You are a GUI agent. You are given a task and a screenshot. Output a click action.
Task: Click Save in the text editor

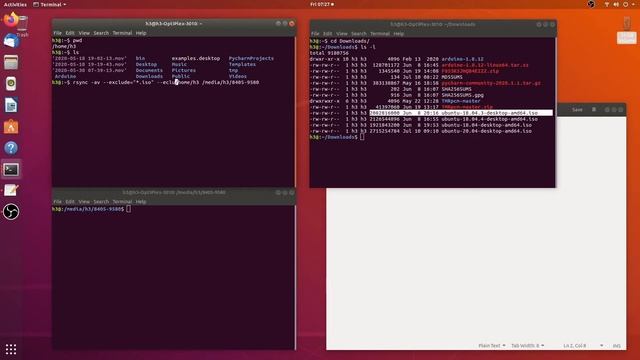pos(577,110)
